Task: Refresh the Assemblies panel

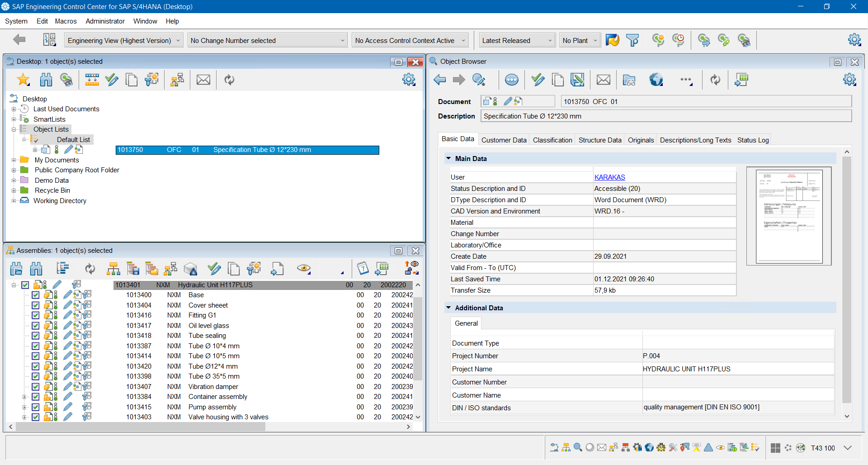Action: pos(90,269)
